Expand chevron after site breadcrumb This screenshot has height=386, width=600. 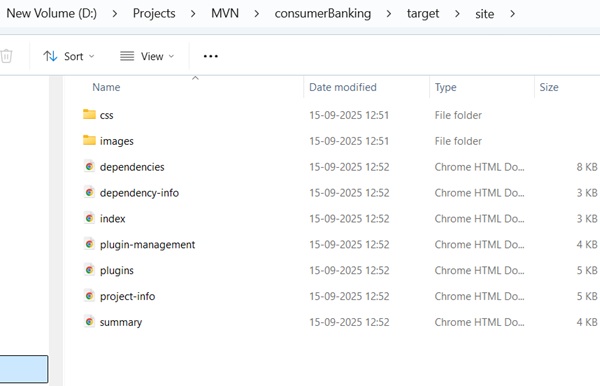point(512,14)
